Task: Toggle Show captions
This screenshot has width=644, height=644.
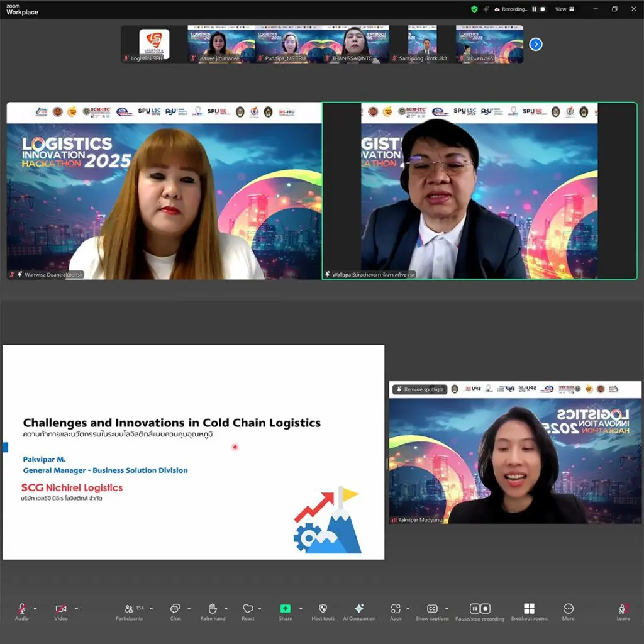Action: tap(432, 612)
